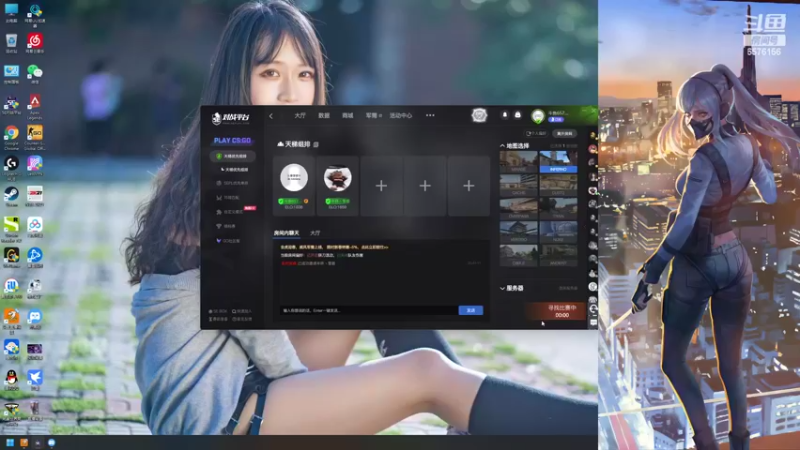800x450 pixels.
Task: Click headset icon above the chat bubble
Action: 593,309
